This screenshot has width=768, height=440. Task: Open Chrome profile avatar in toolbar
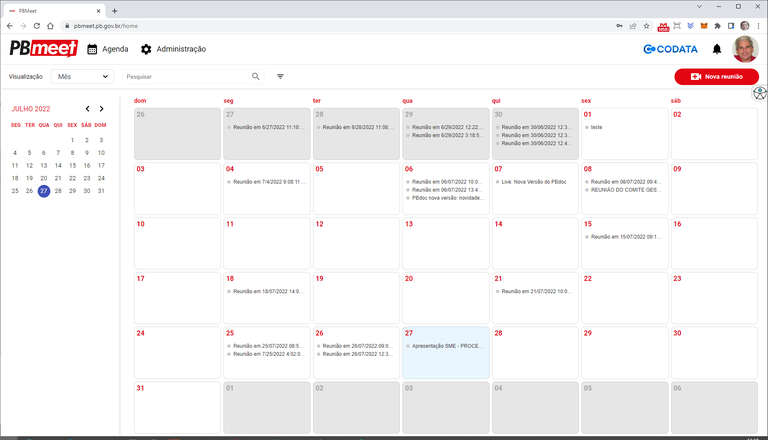tap(744, 26)
